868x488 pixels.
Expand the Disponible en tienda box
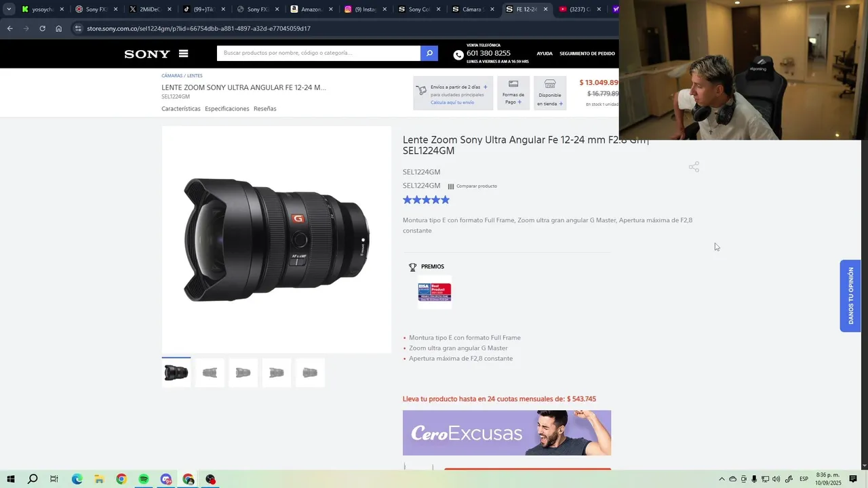tap(550, 93)
